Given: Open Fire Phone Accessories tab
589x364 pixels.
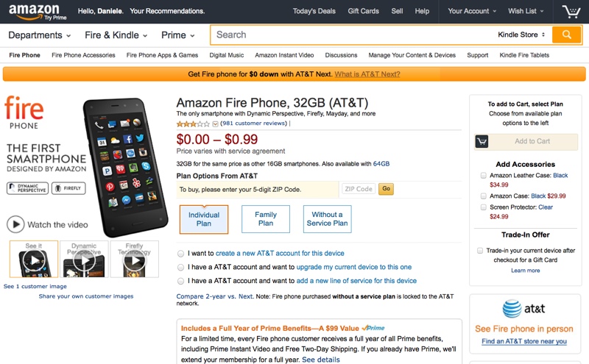Looking at the screenshot, I should point(83,55).
